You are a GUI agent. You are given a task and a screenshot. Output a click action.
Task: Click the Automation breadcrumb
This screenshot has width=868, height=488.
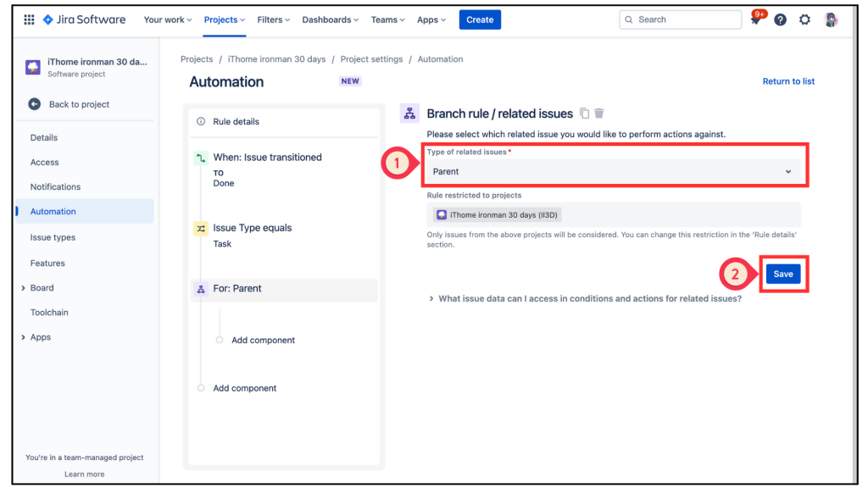pos(440,59)
